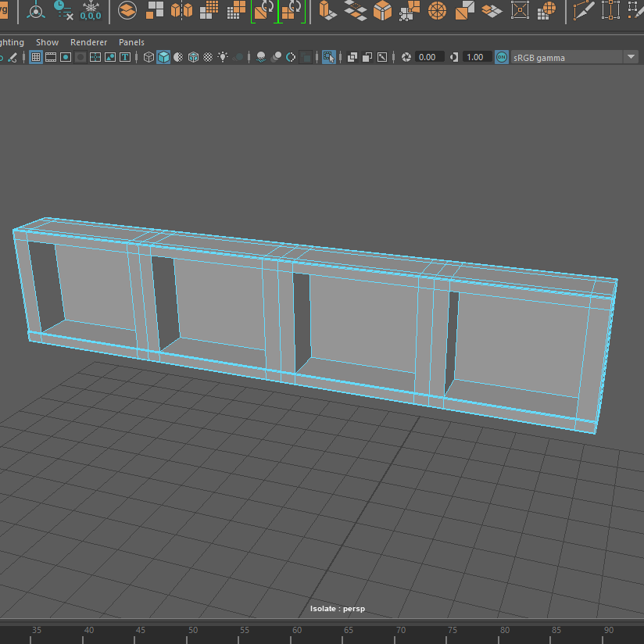Screen dimensions: 644x644
Task: Expand the view transform dropdown arrow
Action: click(x=631, y=57)
